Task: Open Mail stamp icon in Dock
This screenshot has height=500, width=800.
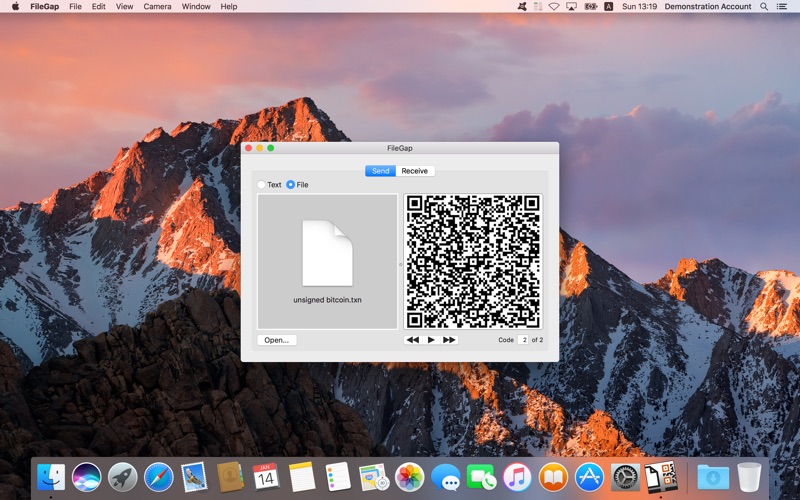Action: pyautogui.click(x=194, y=477)
